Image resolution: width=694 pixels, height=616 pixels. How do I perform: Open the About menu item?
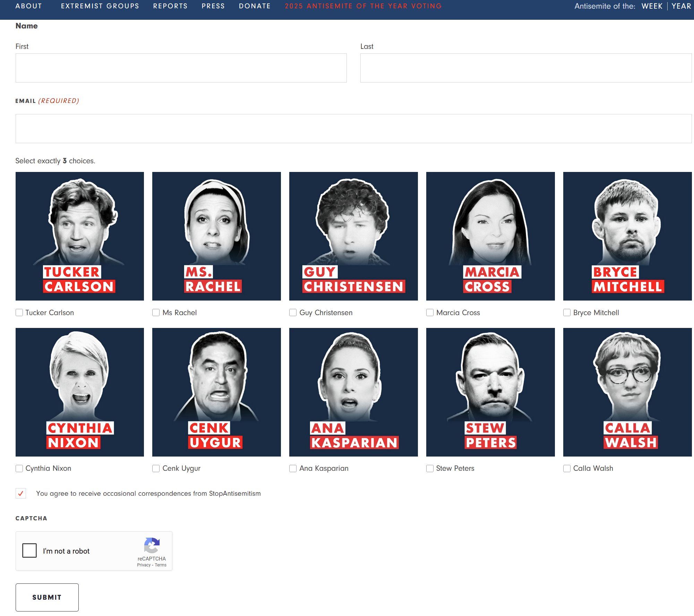pyautogui.click(x=29, y=6)
